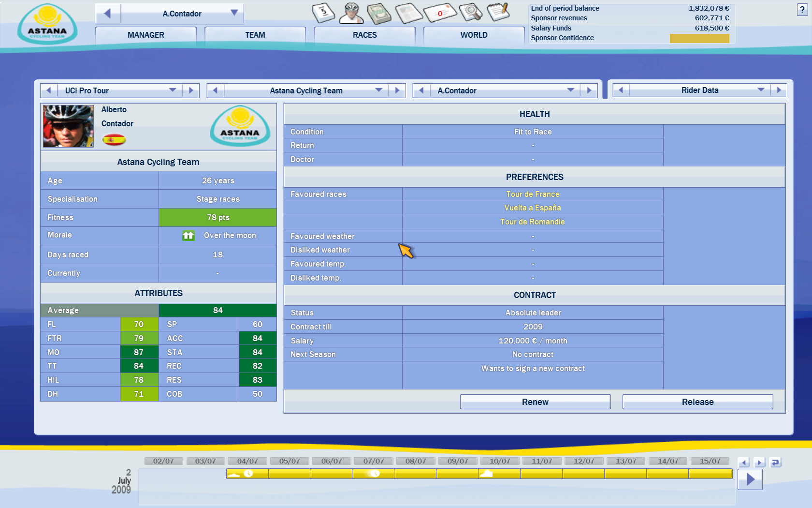
Task: Click the Renew contract button
Action: click(x=535, y=402)
